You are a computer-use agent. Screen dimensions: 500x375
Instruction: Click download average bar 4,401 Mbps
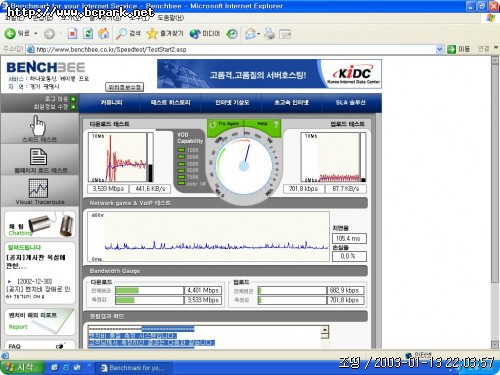168,290
